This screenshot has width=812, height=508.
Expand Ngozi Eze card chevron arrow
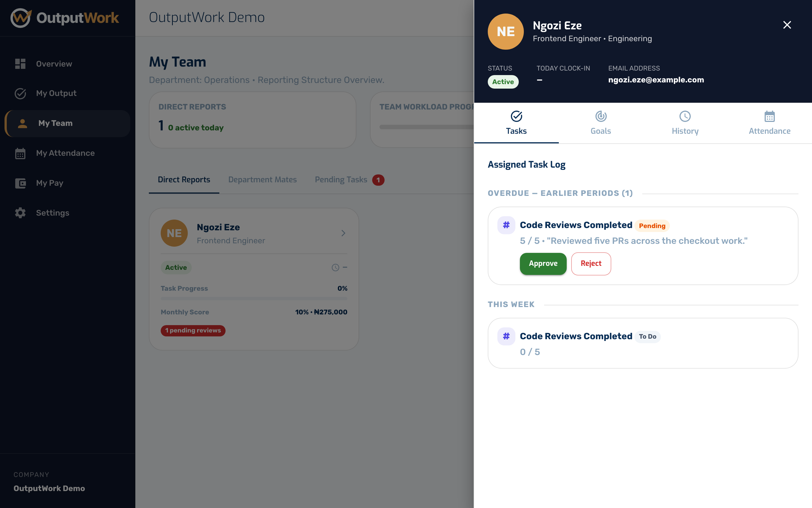click(x=343, y=233)
